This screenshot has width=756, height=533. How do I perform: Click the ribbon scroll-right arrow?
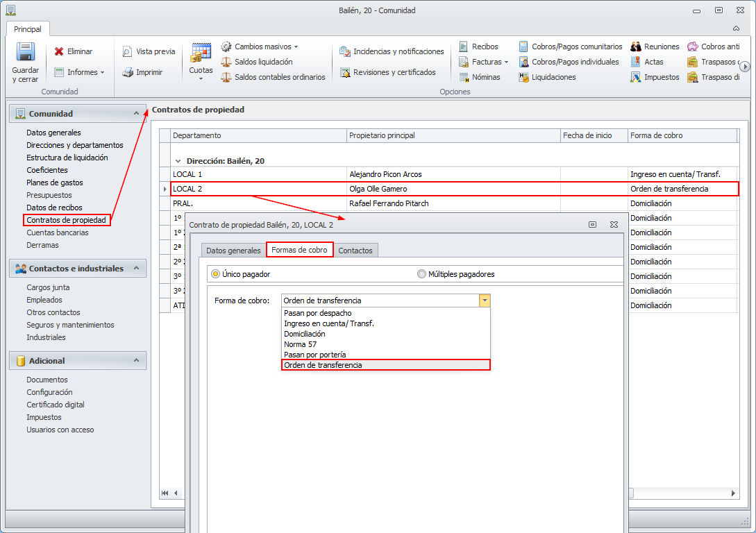pos(745,67)
